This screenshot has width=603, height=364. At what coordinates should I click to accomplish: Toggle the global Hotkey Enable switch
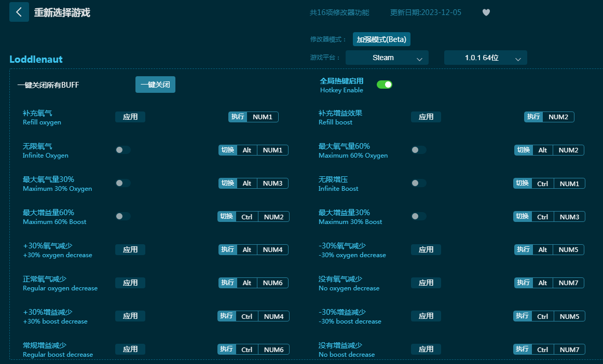tap(384, 85)
